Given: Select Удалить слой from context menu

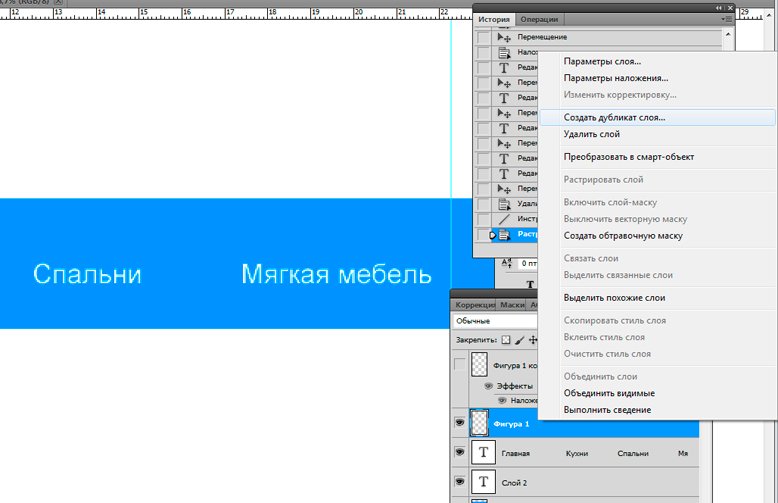Looking at the screenshot, I should click(591, 133).
